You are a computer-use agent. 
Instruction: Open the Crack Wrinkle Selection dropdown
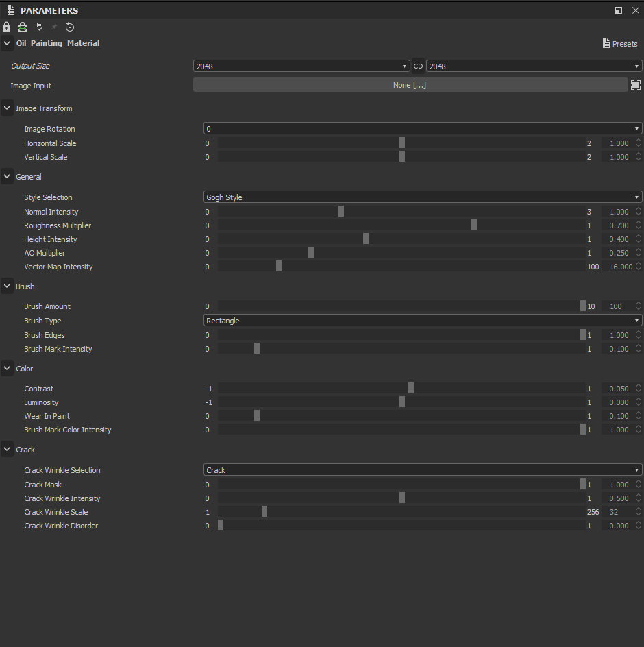pyautogui.click(x=423, y=470)
